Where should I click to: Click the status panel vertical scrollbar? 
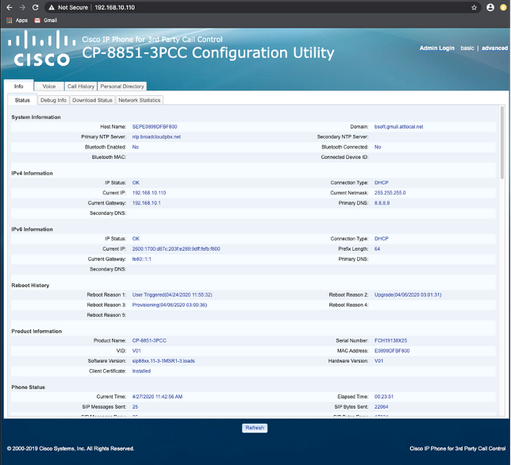click(x=502, y=143)
